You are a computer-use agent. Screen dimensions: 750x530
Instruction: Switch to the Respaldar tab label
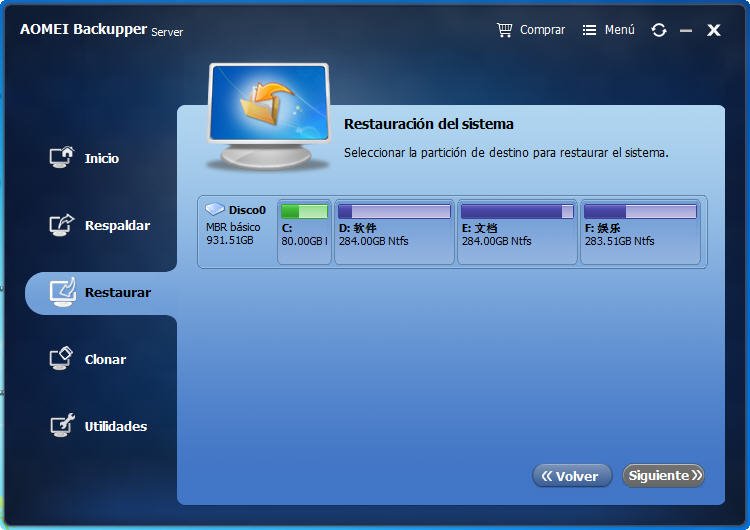117,225
